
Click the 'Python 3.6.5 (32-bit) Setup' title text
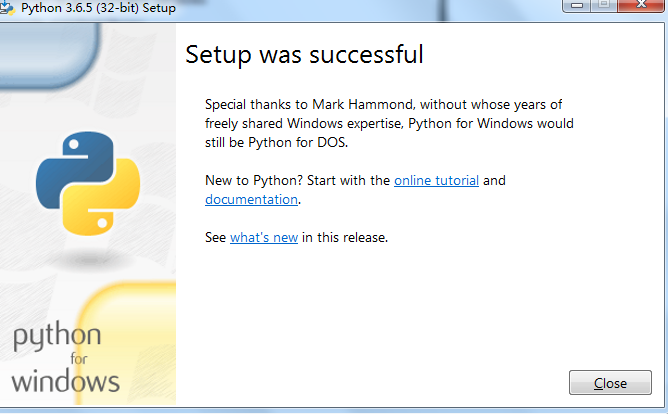pos(98,8)
